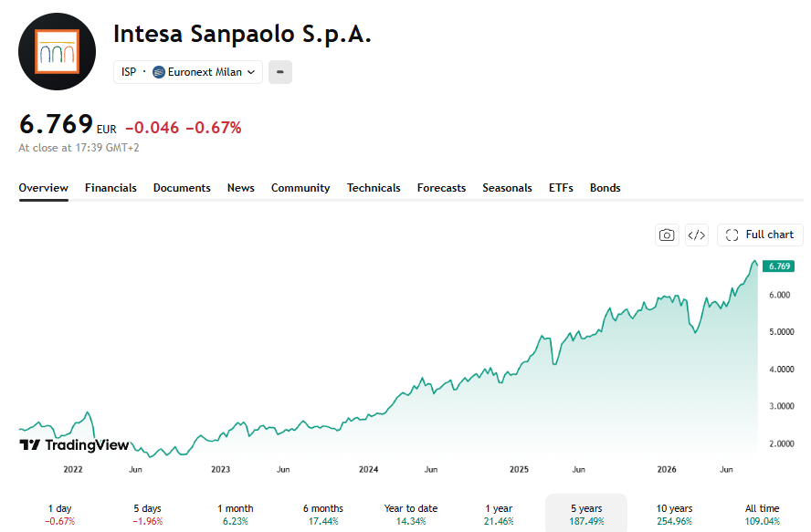Image resolution: width=811 pixels, height=532 pixels.
Task: Open the Technicals tab
Action: [x=374, y=188]
